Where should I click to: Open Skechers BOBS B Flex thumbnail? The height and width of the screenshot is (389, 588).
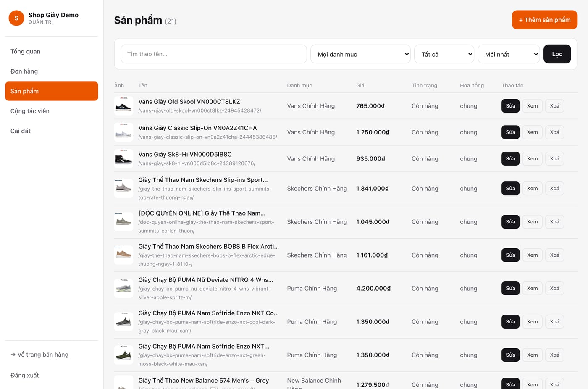[123, 255]
